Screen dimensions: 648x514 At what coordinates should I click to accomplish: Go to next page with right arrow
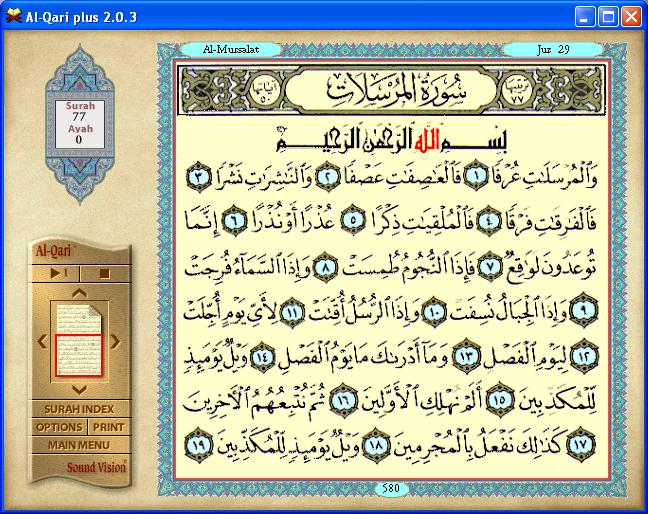(x=115, y=341)
